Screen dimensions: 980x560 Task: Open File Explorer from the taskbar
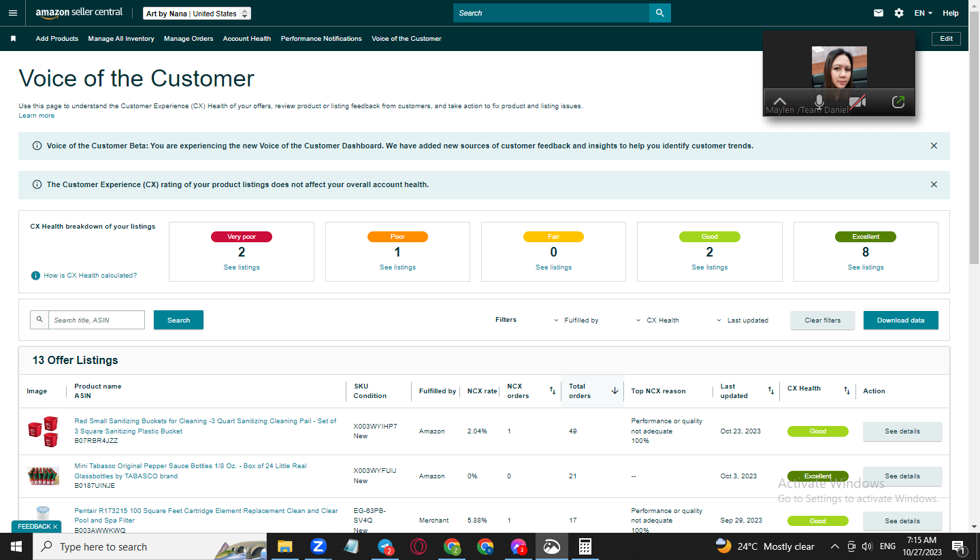[x=284, y=546]
